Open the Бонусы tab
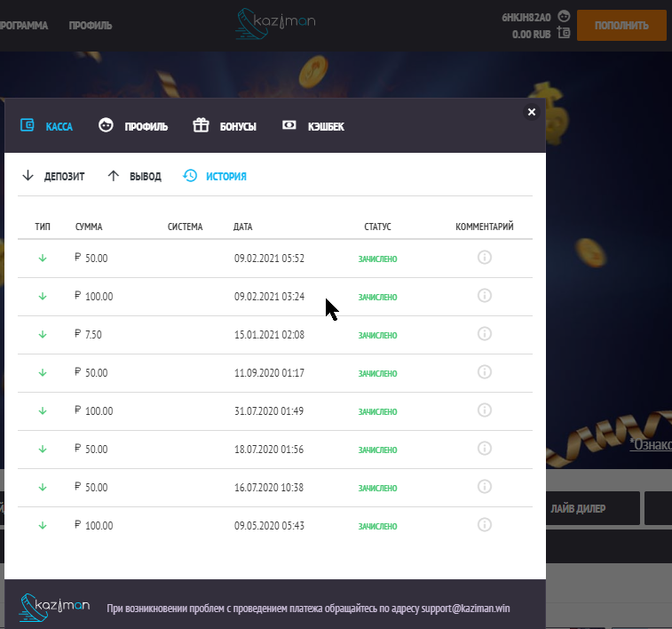The height and width of the screenshot is (629, 672). (225, 126)
